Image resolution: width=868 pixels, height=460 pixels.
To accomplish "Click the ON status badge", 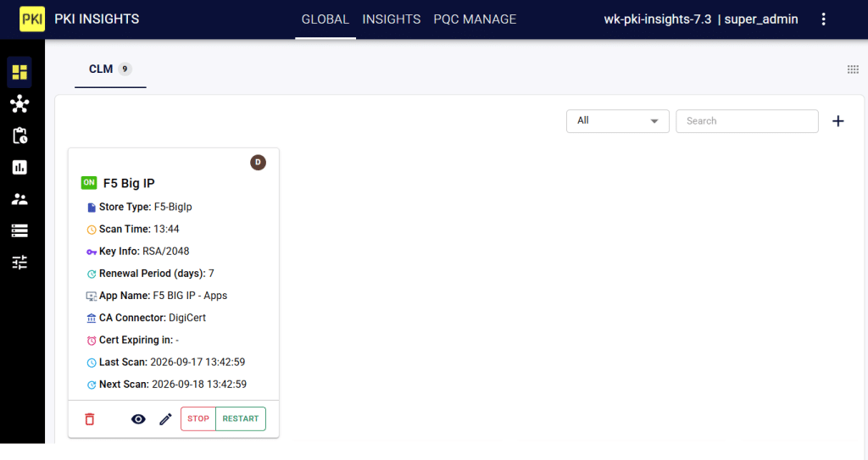I will point(89,183).
